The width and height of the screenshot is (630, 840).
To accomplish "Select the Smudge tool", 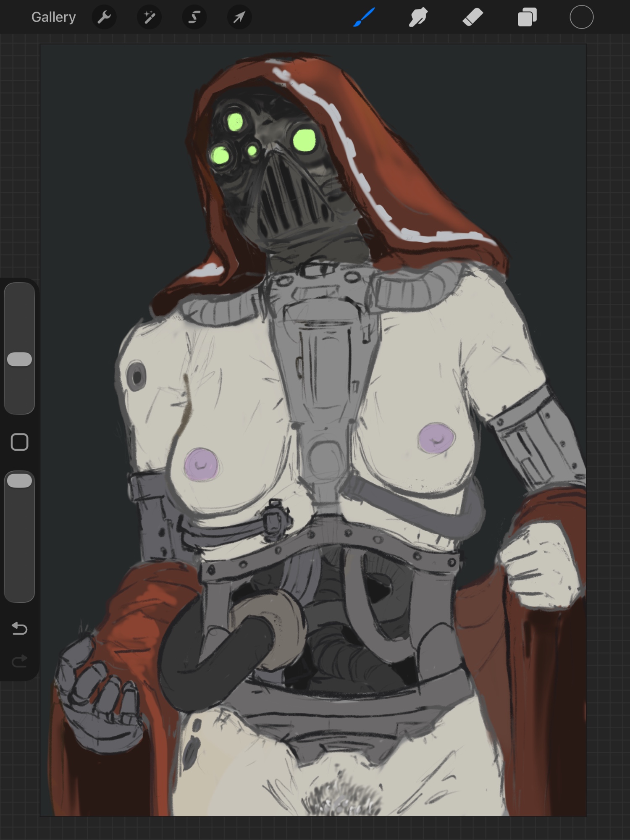I will click(x=418, y=17).
